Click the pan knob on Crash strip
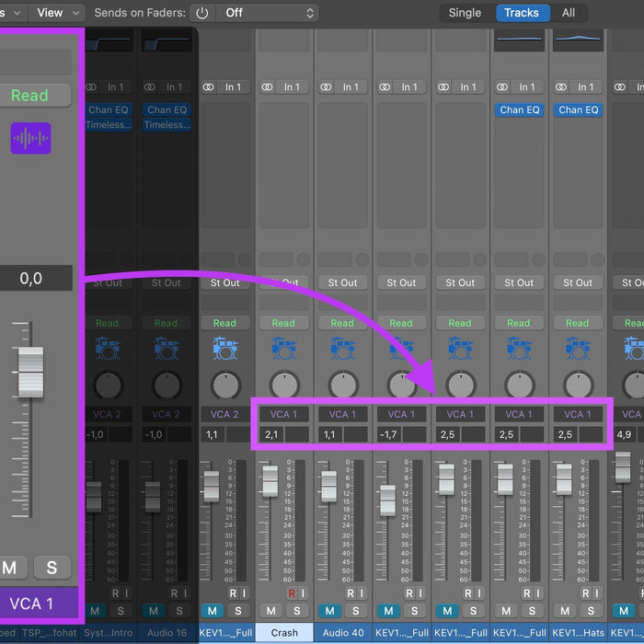This screenshot has width=644, height=644. coord(283,385)
